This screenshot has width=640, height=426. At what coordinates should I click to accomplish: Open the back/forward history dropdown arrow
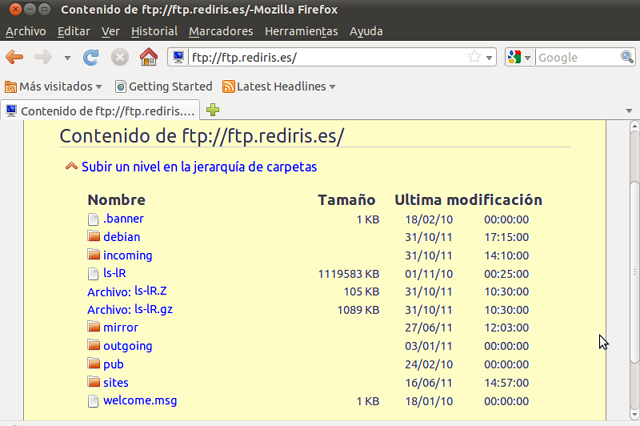(67, 58)
